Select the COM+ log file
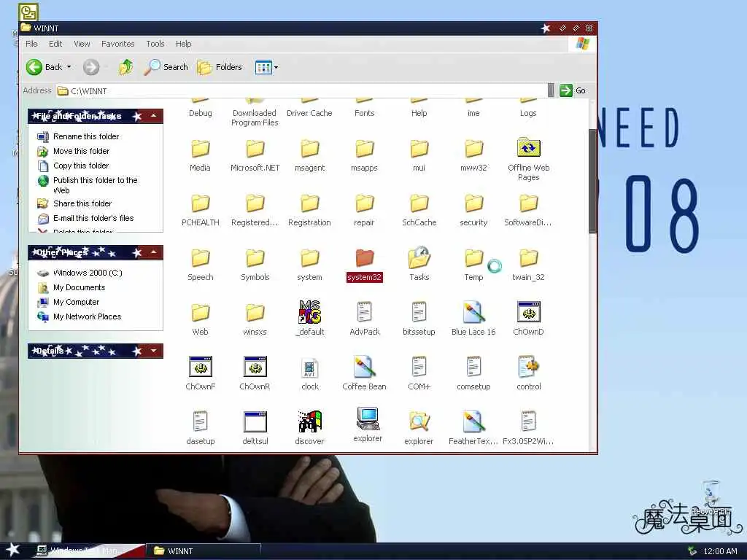The height and width of the screenshot is (560, 747). pyautogui.click(x=419, y=373)
